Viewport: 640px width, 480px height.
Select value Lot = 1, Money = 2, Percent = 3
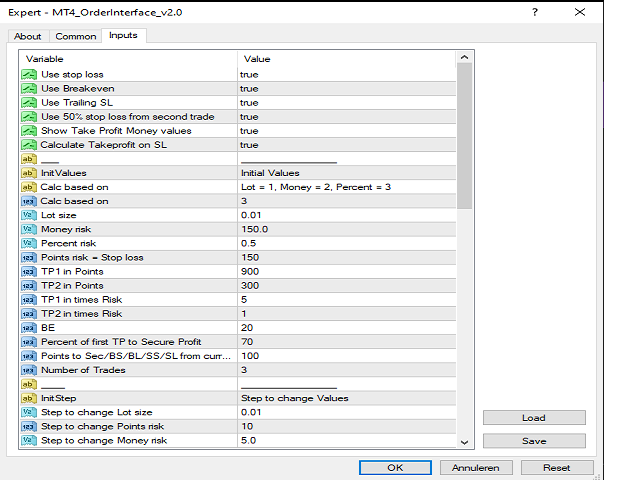[x=316, y=187]
